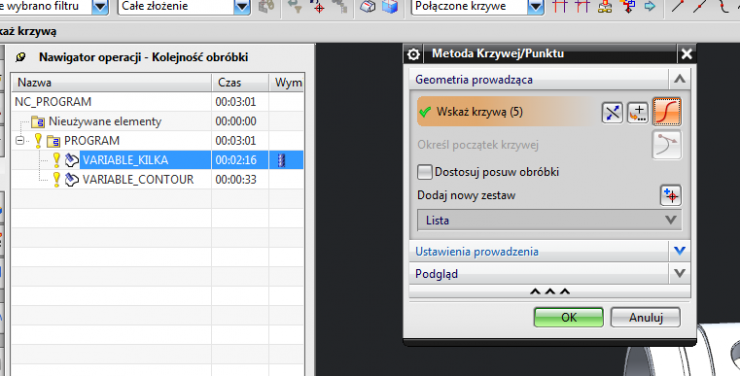This screenshot has height=376, width=740.
Task: Click the OK button
Action: (x=569, y=318)
